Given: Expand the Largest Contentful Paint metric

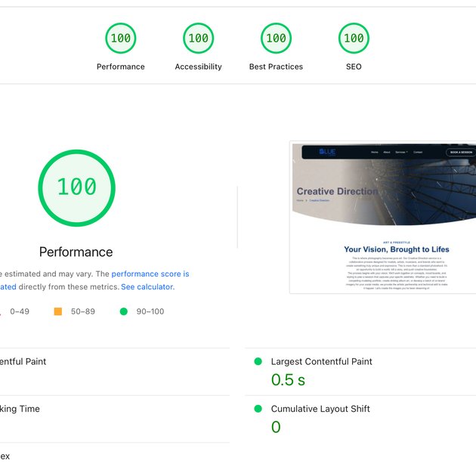Looking at the screenshot, I should tap(322, 362).
